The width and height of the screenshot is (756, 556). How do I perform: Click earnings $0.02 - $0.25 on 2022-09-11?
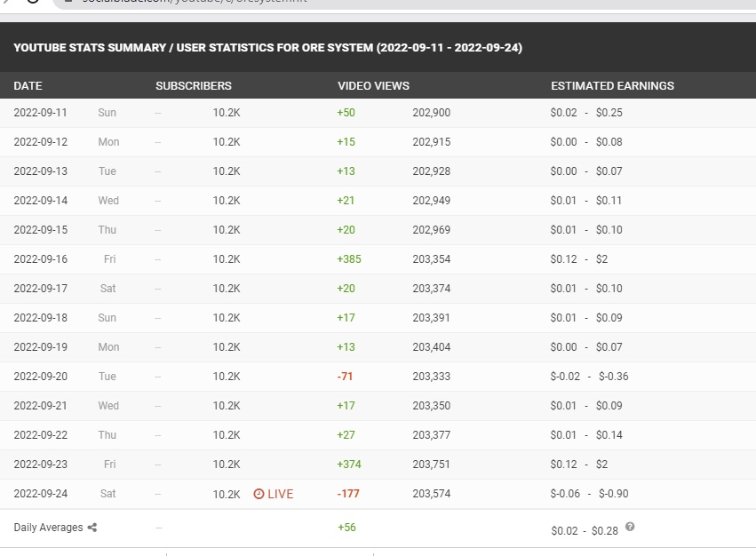tap(586, 113)
